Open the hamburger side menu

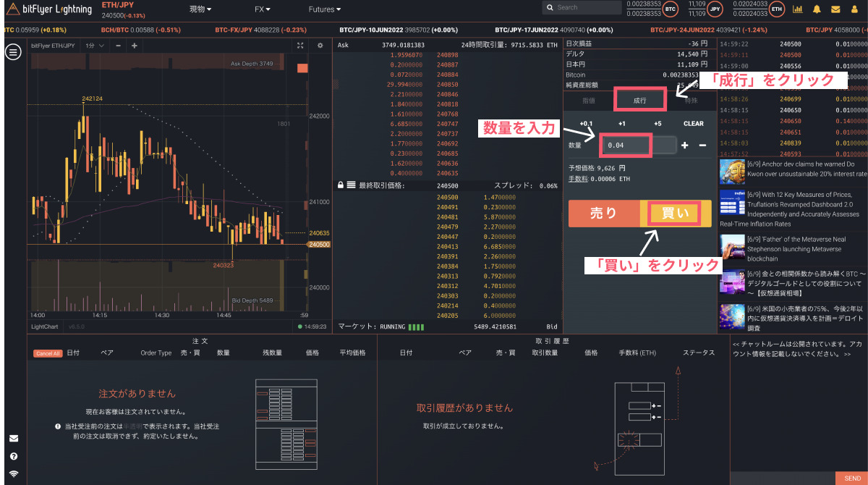coord(12,52)
